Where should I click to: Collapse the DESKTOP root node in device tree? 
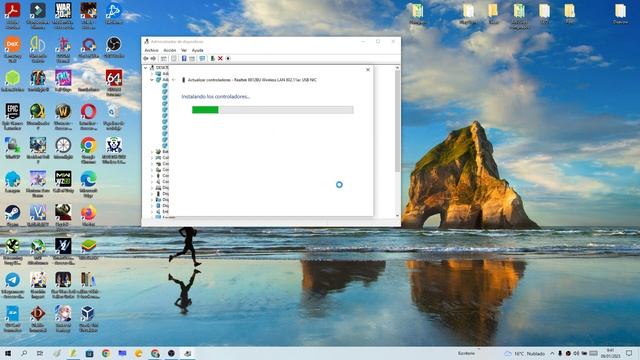click(146, 68)
